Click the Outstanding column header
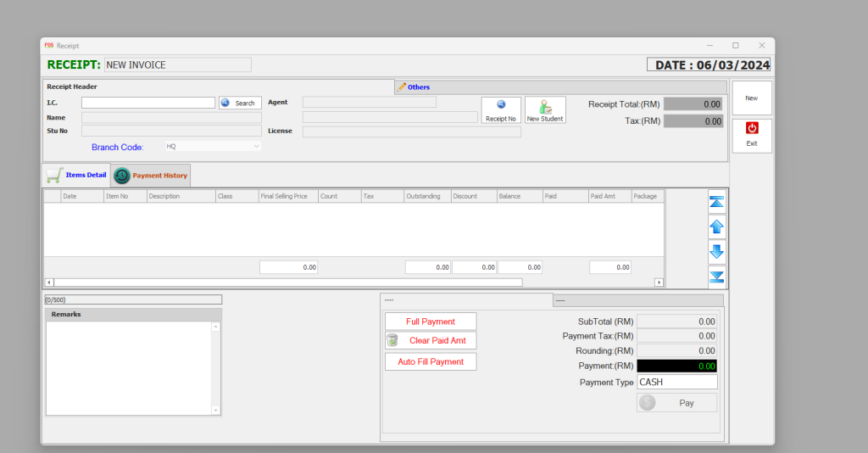This screenshot has width=868, height=453. (x=427, y=196)
